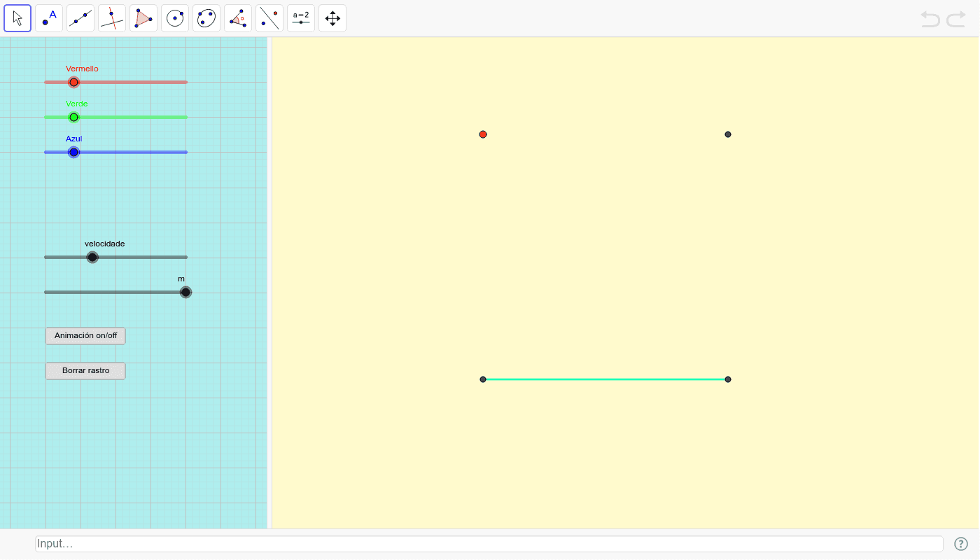Select the Move Graphics View tool

332,17
